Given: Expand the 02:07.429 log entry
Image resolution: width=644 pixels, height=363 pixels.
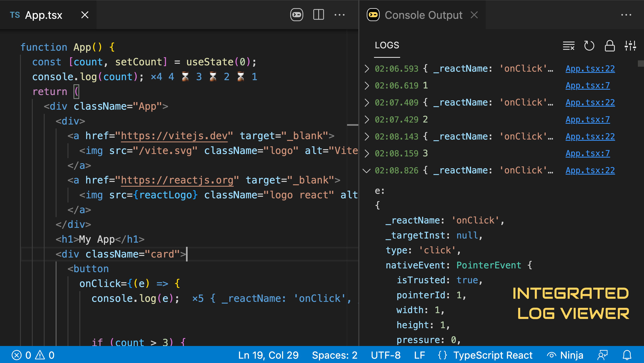Looking at the screenshot, I should coord(366,119).
